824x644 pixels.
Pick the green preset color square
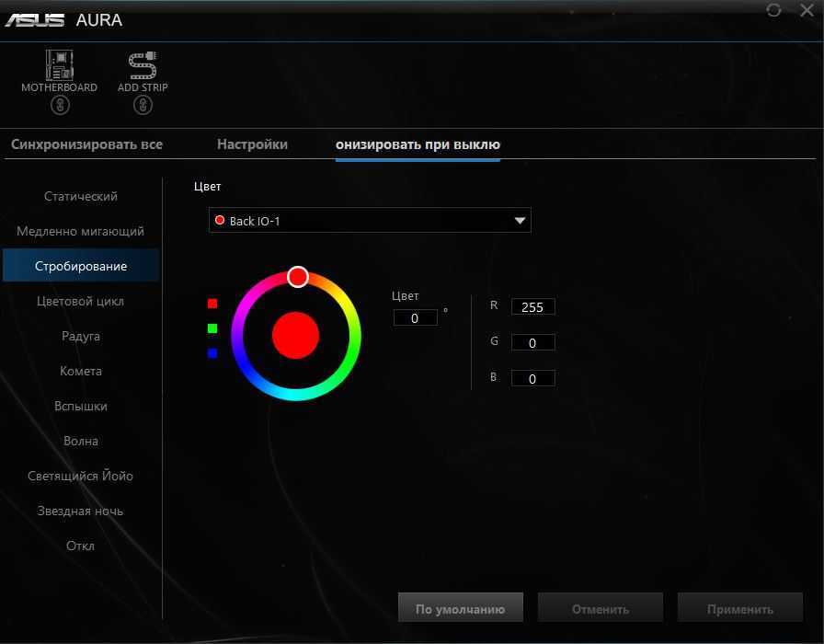212,328
